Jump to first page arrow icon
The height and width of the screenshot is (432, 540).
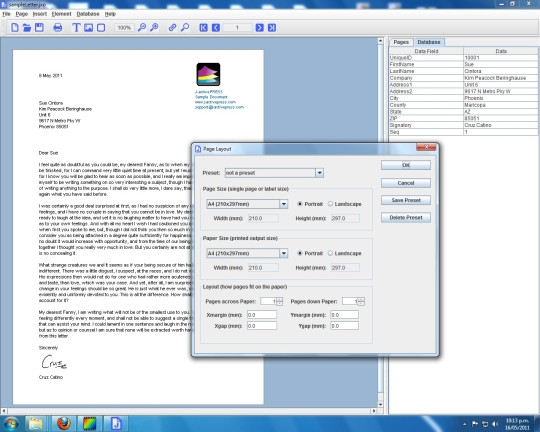pyautogui.click(x=203, y=28)
